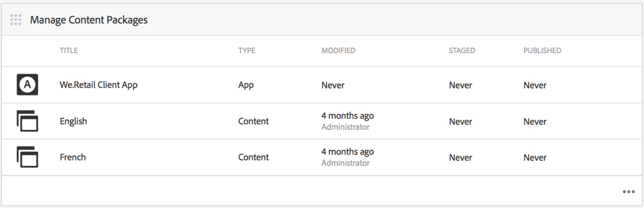Sort by the Modified column header

pos(338,51)
